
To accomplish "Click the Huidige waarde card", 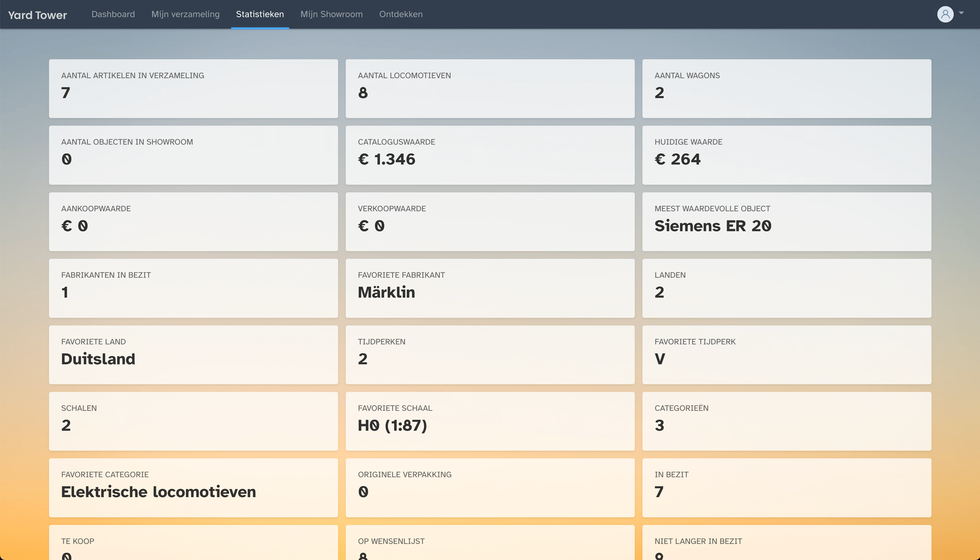I will [786, 155].
